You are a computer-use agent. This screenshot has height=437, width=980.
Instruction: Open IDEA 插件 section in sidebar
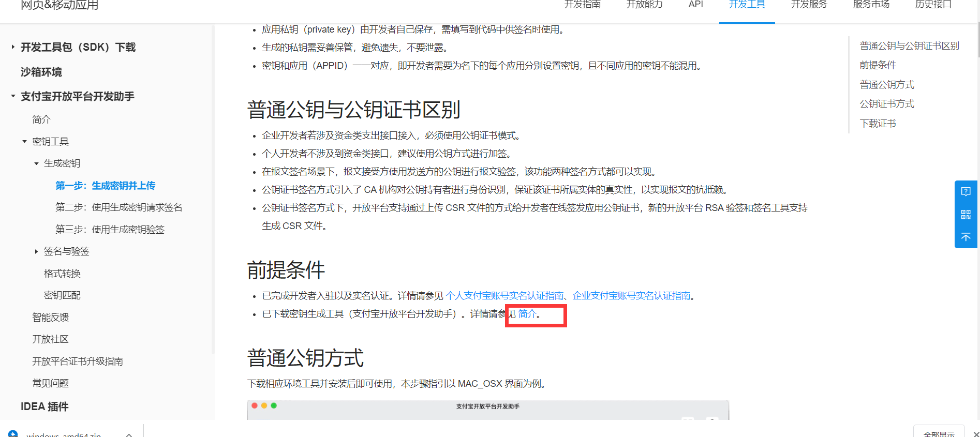coord(44,406)
